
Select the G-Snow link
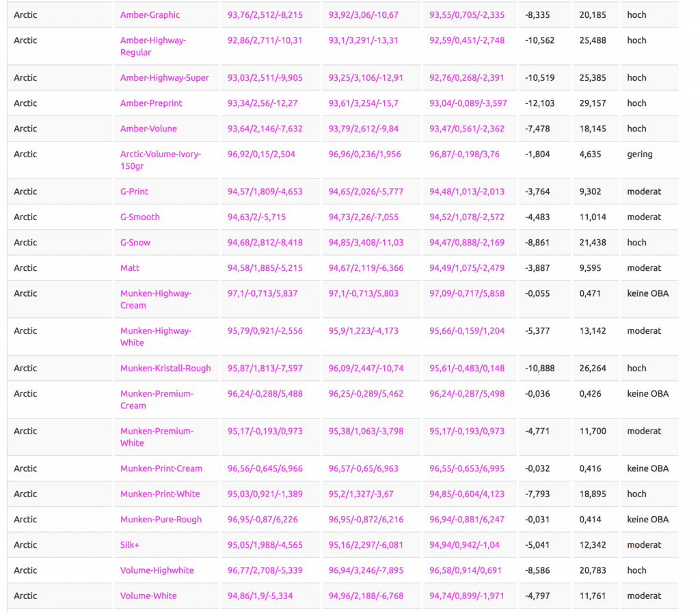(x=135, y=243)
